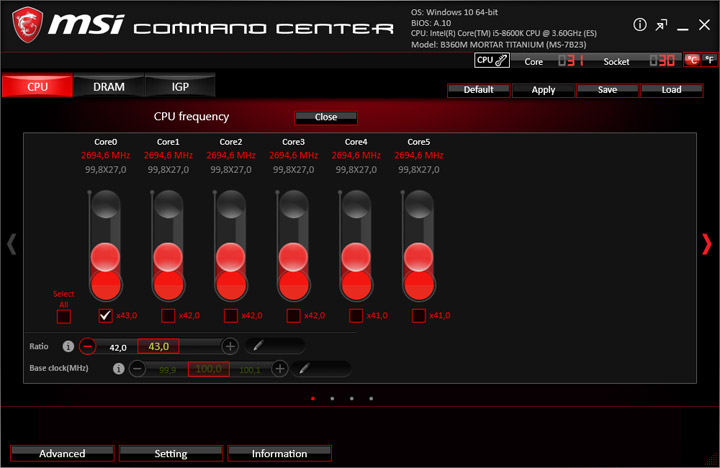Click Core3 frequency slider knob

click(x=293, y=257)
